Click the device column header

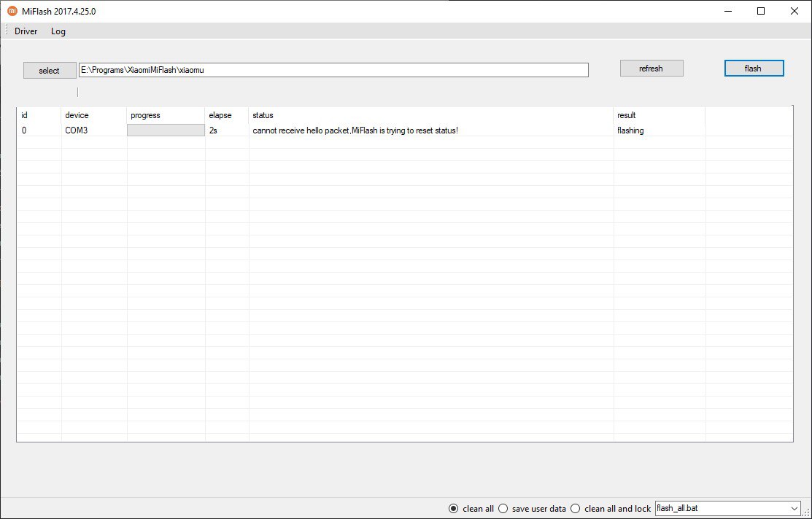93,115
